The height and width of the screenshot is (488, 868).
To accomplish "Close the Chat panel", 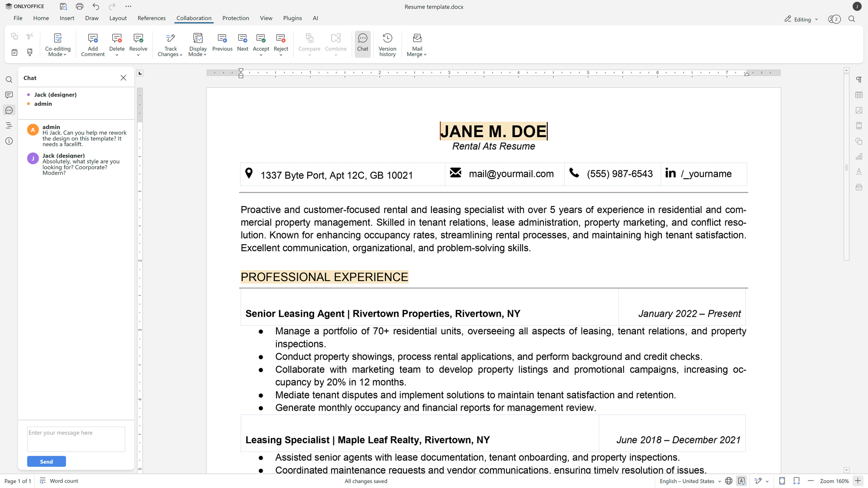I will (x=123, y=78).
